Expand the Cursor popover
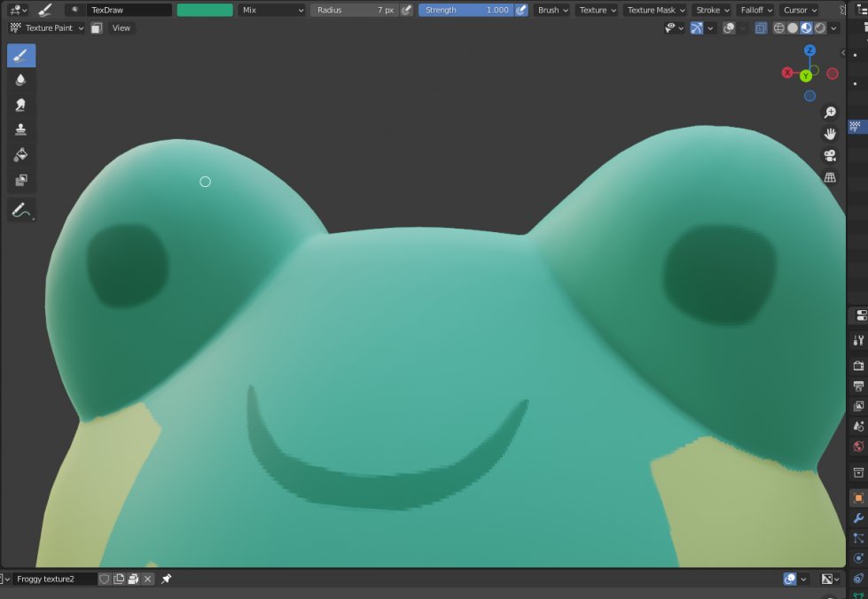 800,10
